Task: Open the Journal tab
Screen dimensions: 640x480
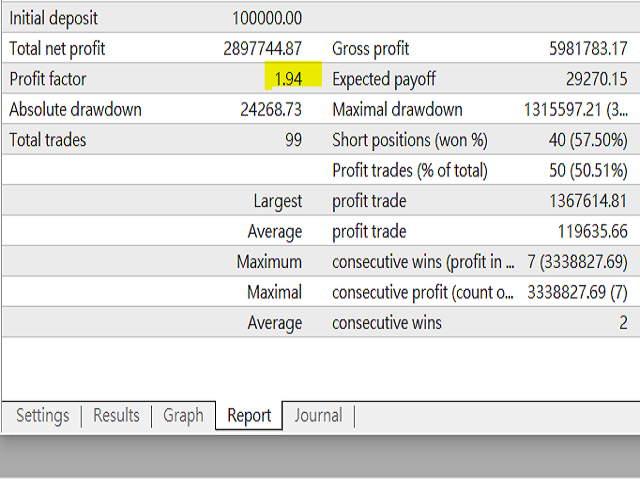Action: (x=318, y=416)
